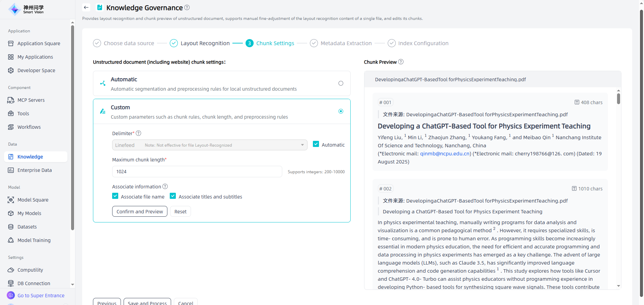The height and width of the screenshot is (305, 644).
Task: Click the Delimiter help question mark icon
Action: click(138, 133)
